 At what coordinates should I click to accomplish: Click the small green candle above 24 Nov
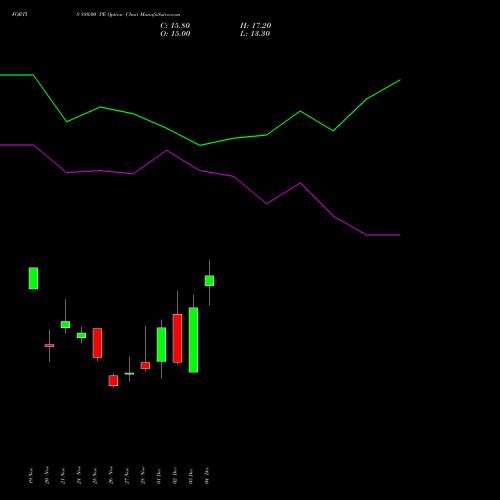tap(81, 335)
